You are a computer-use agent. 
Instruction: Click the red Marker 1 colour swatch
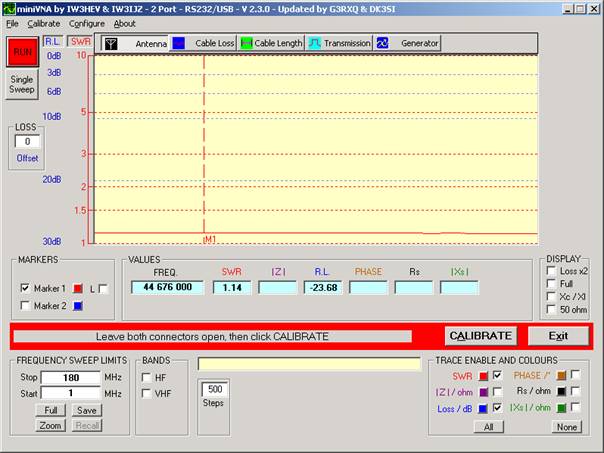(x=77, y=288)
